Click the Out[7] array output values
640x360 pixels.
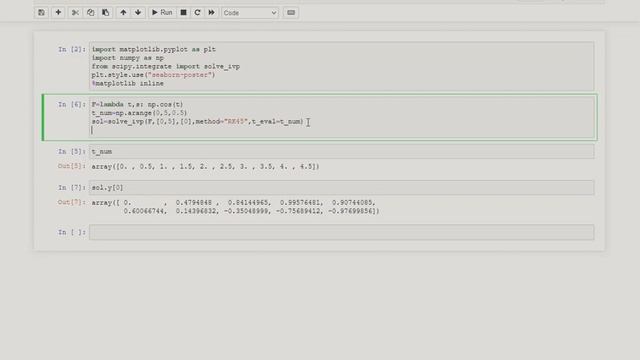[235, 207]
